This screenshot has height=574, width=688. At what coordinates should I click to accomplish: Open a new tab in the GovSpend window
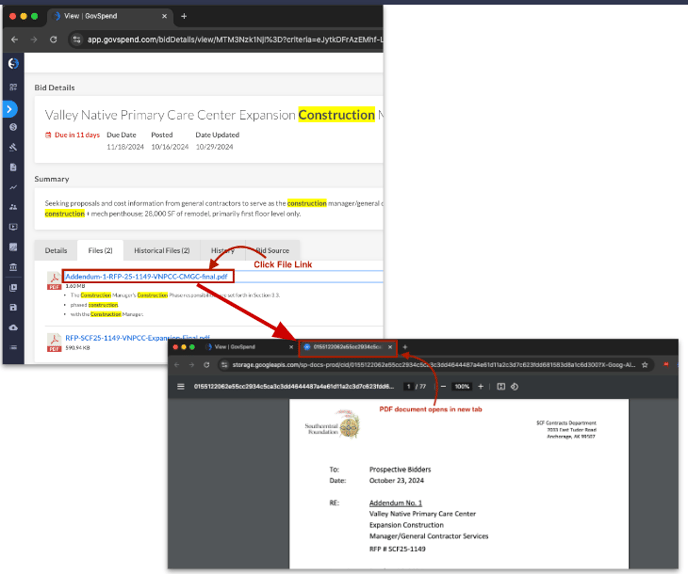coord(184,16)
